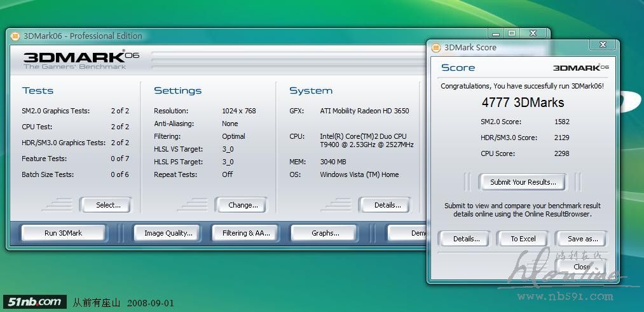Open Select... to choose tests
644x312 pixels.
[x=108, y=205]
